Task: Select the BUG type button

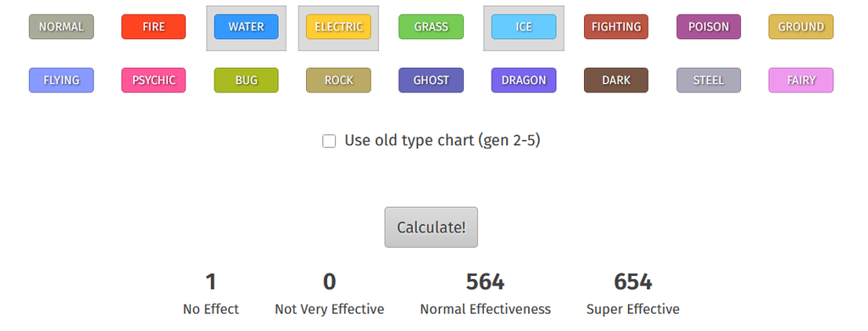Action: pyautogui.click(x=247, y=80)
